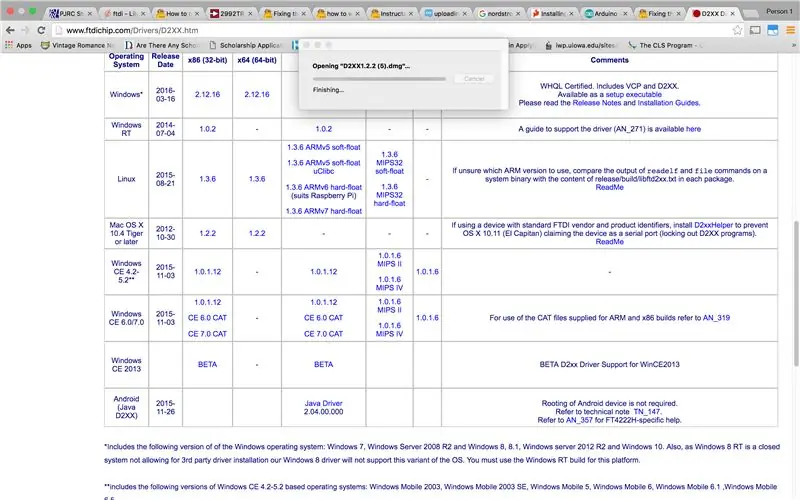Reload the page with the refresh icon
800x500 pixels.
tap(41, 30)
